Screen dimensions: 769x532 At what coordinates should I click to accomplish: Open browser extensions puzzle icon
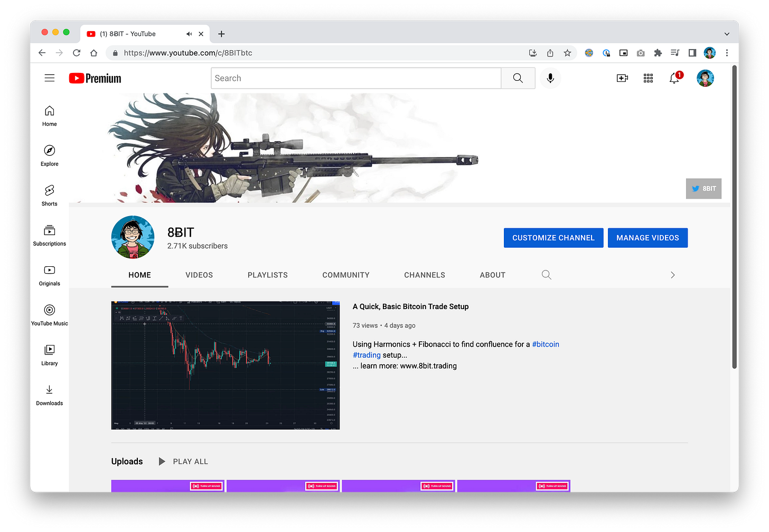coord(658,53)
